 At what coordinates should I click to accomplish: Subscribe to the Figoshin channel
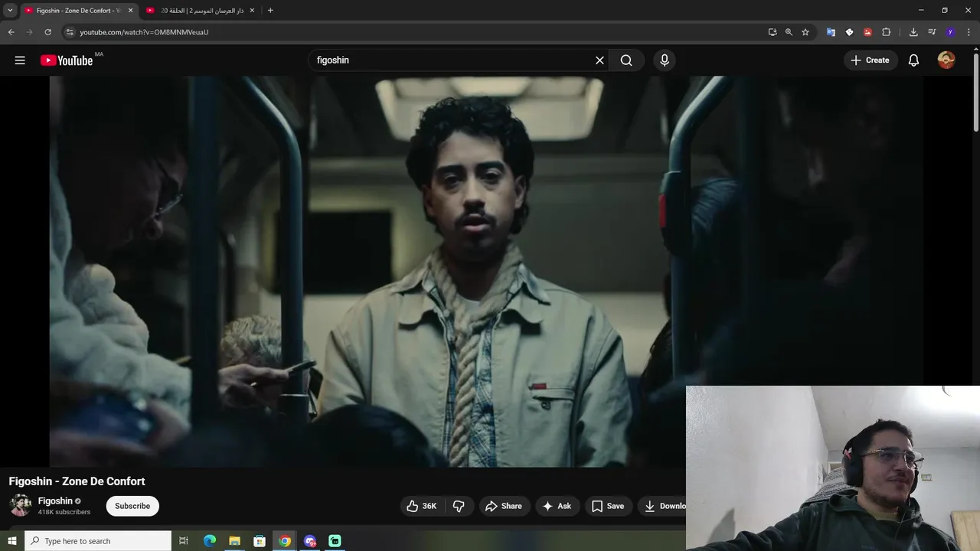click(132, 506)
